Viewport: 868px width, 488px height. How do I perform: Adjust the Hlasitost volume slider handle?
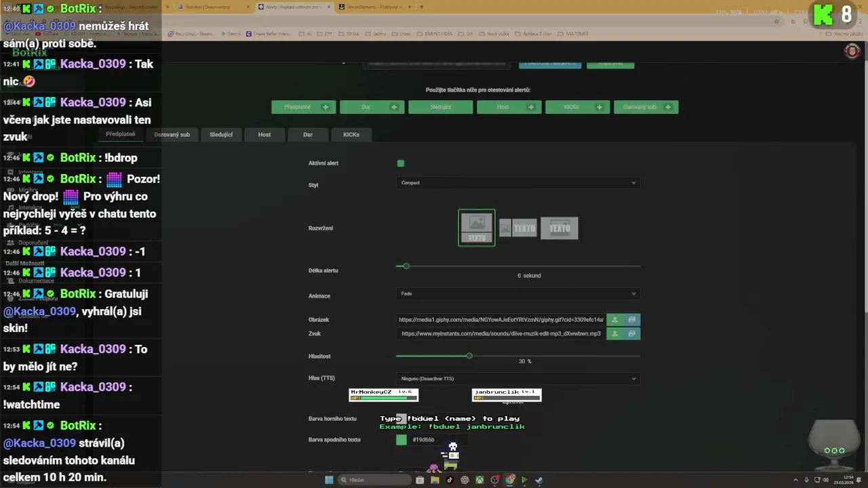(469, 356)
